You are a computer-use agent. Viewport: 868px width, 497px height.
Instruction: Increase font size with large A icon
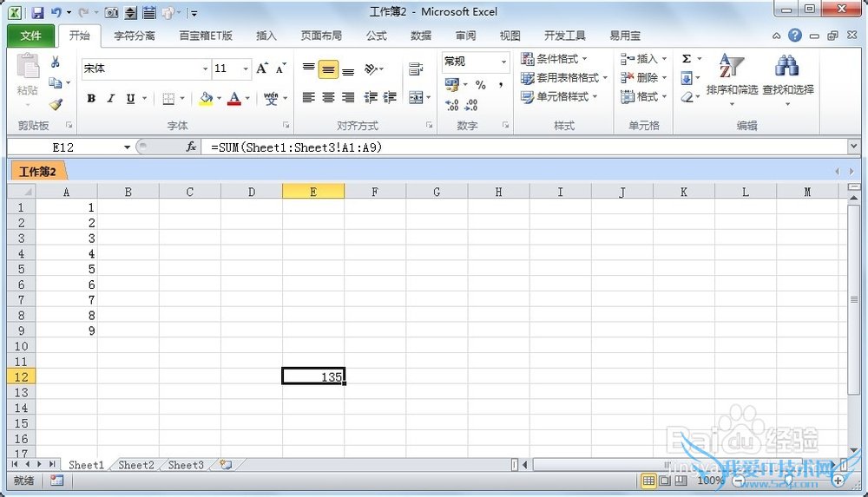262,69
